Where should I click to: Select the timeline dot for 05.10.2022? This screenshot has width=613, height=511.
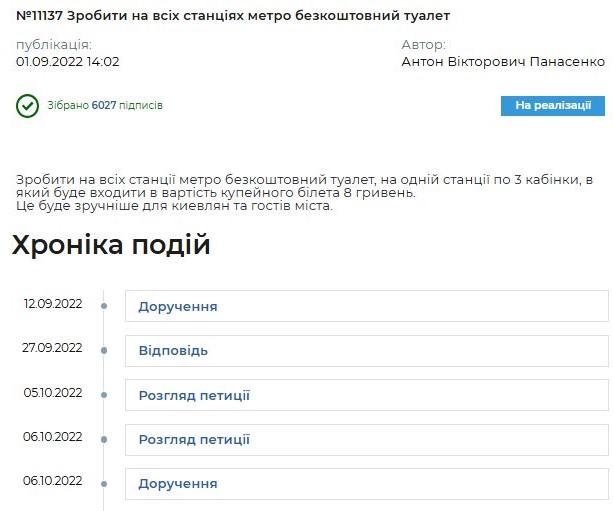[104, 395]
